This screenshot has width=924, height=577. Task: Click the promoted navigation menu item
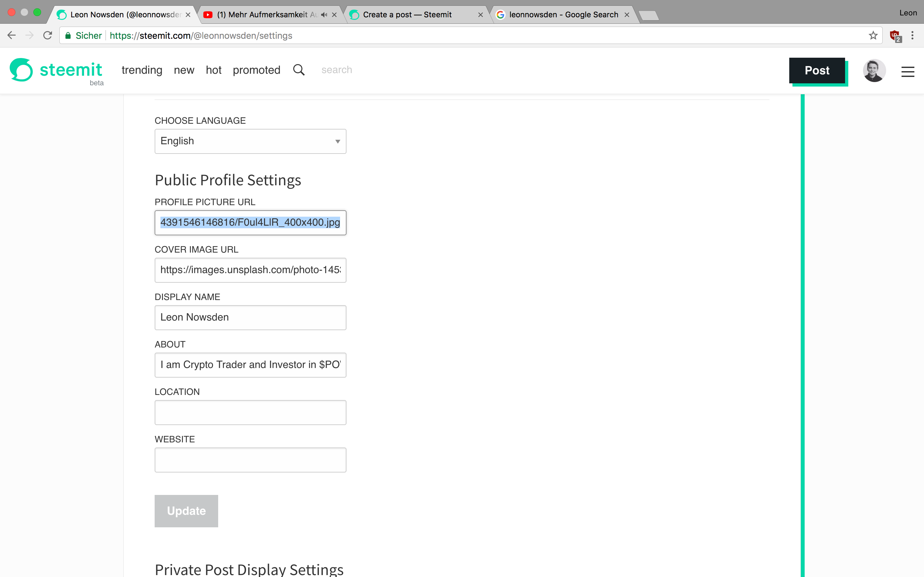point(256,70)
